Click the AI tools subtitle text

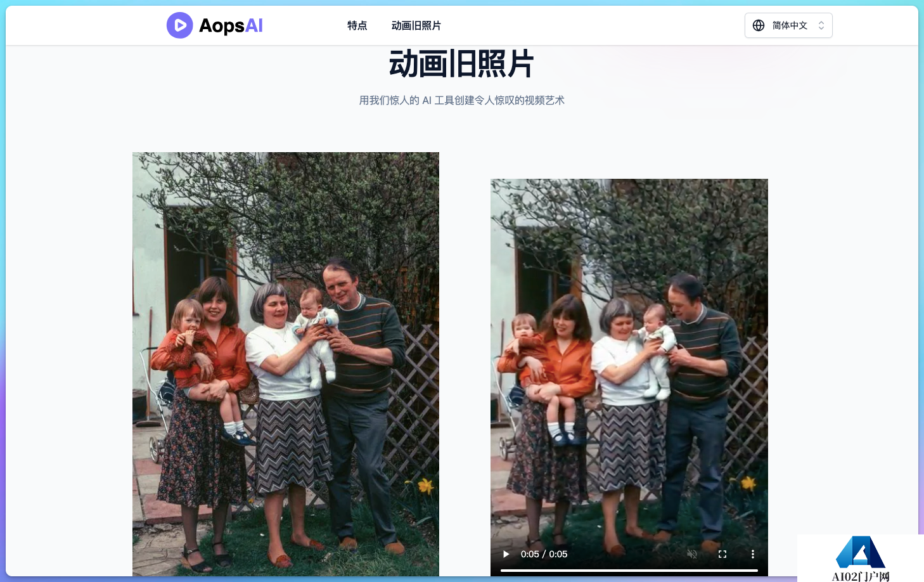tap(461, 100)
